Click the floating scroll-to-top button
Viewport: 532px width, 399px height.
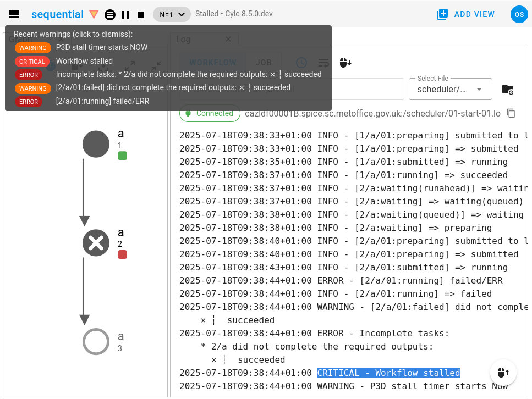click(x=503, y=373)
